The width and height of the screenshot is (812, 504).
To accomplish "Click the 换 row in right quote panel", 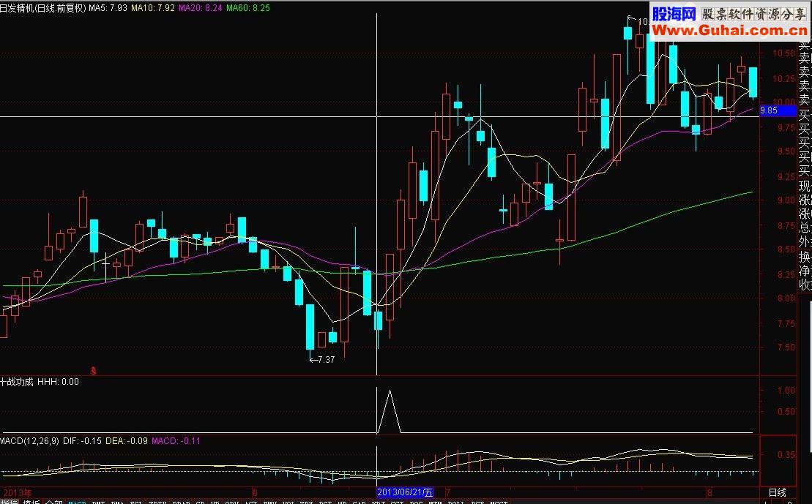I will coord(805,256).
